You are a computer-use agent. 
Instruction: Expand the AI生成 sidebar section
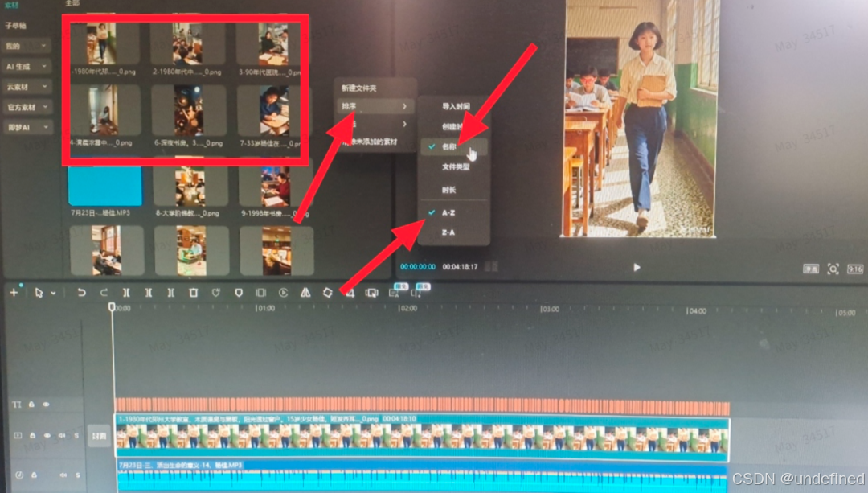click(x=27, y=67)
